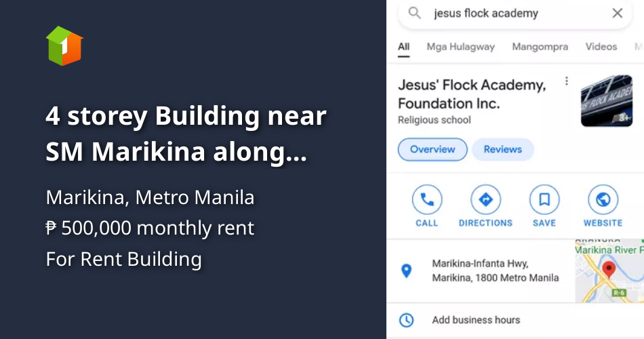Image resolution: width=644 pixels, height=339 pixels.
Task: Click the green-orange house logo
Action: [64, 45]
